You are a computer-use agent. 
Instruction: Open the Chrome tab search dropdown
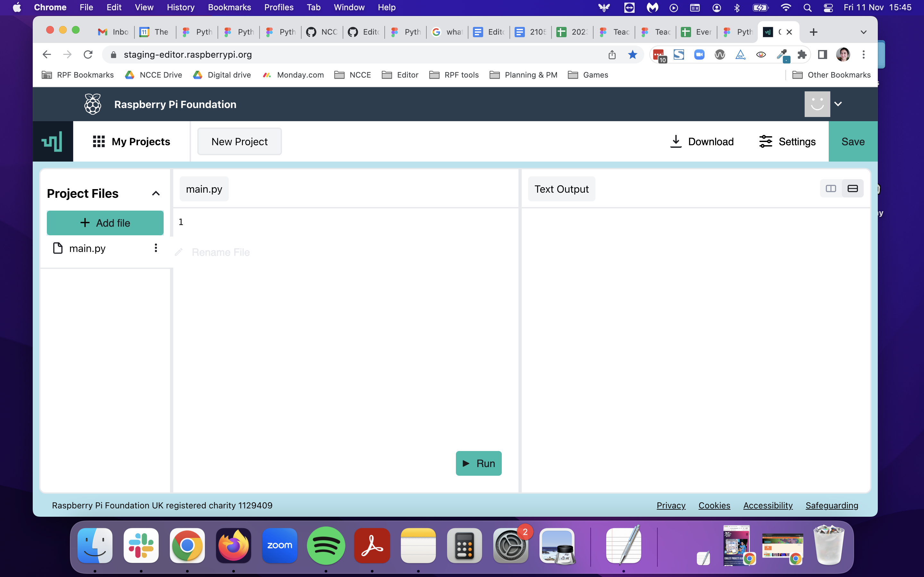tap(863, 32)
